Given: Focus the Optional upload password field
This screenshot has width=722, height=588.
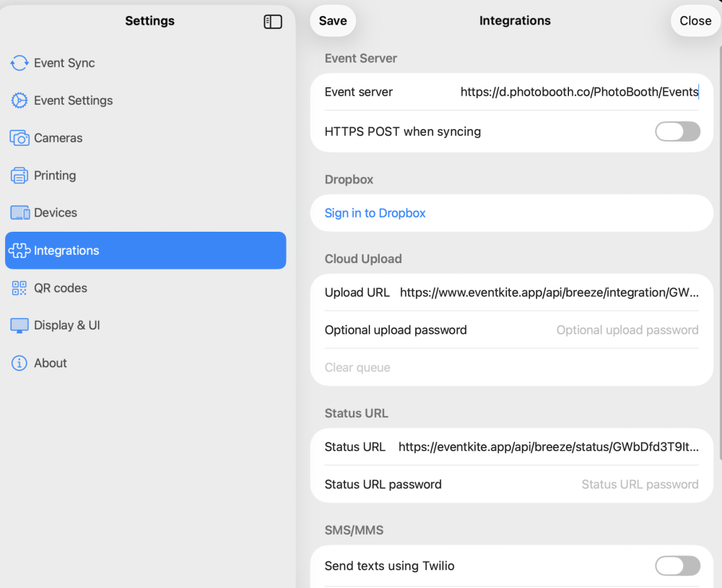Looking at the screenshot, I should 627,330.
